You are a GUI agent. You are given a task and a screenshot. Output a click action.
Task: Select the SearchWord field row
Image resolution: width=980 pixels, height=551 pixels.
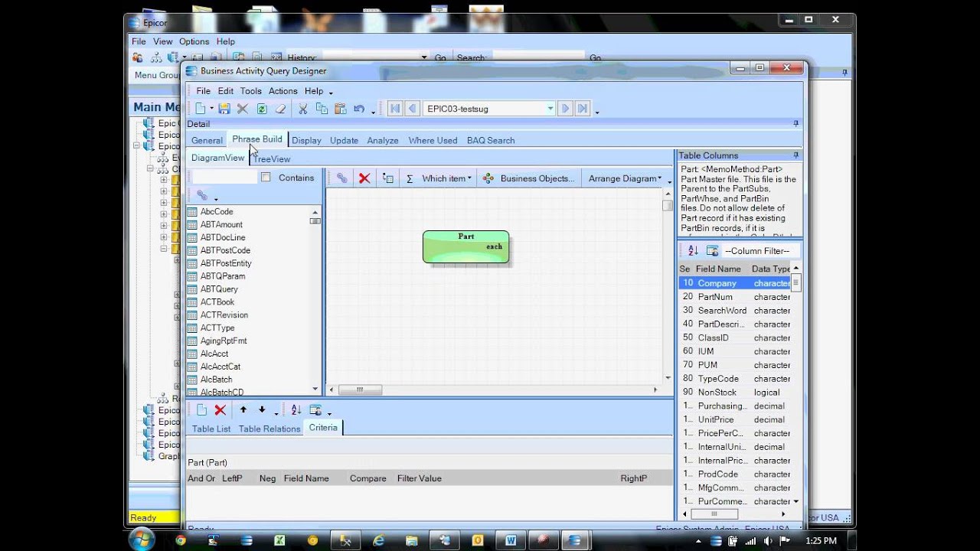[735, 311]
